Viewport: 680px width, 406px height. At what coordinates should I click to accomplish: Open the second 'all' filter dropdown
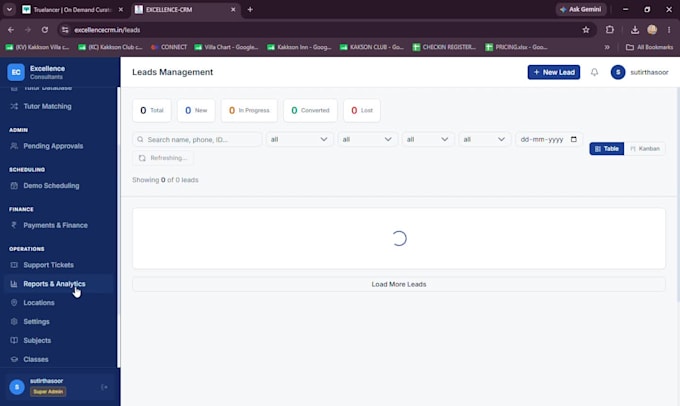tap(367, 139)
